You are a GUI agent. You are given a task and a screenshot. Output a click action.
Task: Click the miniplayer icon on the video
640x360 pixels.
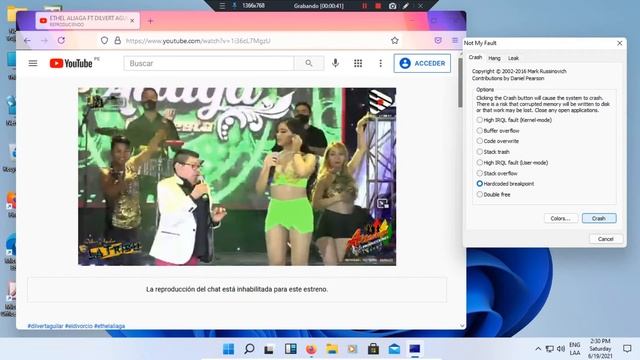pyautogui.click(x=383, y=203)
